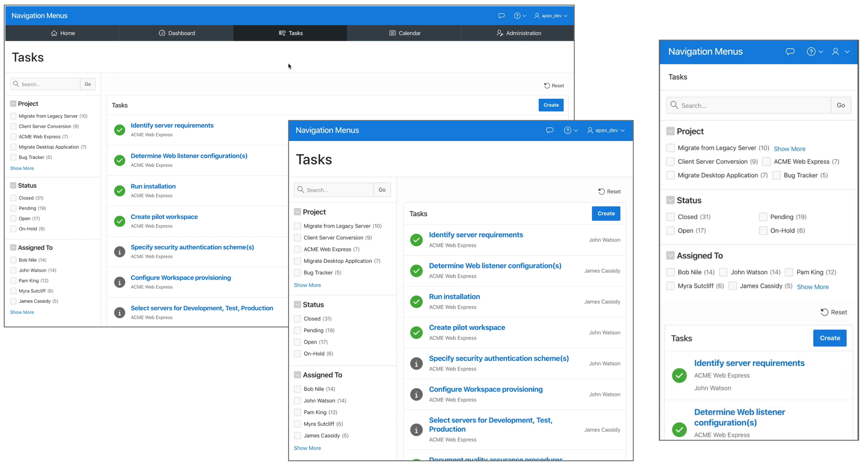Collapse the Project facet in the middle window
868x465 pixels.
click(298, 212)
